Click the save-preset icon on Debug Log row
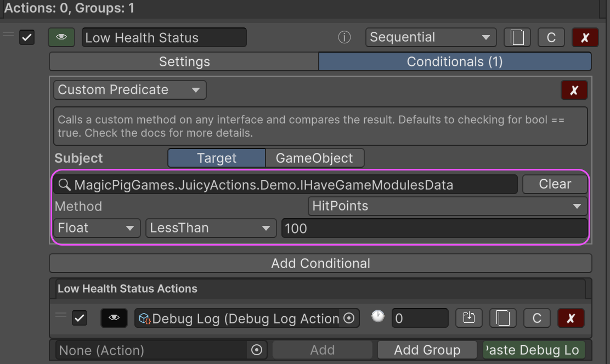 click(469, 318)
